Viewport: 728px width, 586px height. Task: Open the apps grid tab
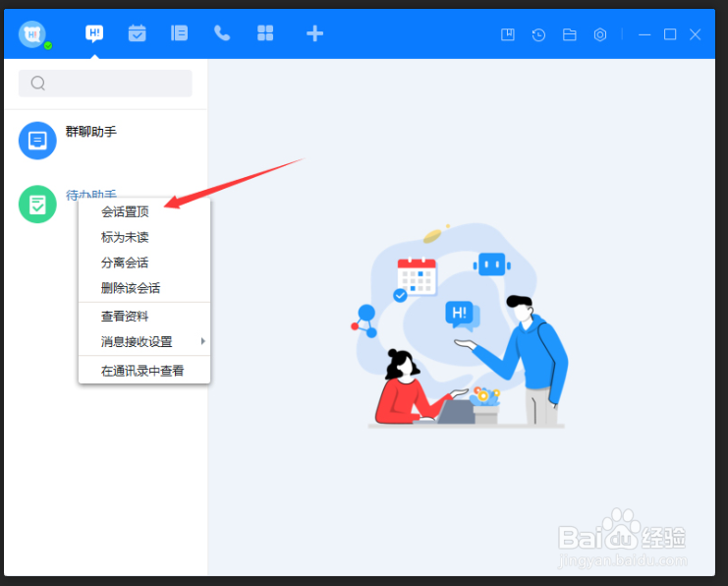[x=265, y=33]
